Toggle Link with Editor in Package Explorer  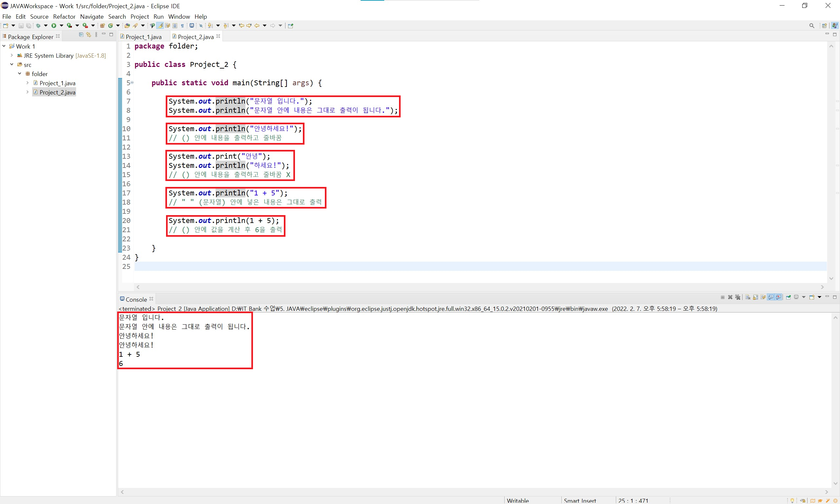coord(88,35)
